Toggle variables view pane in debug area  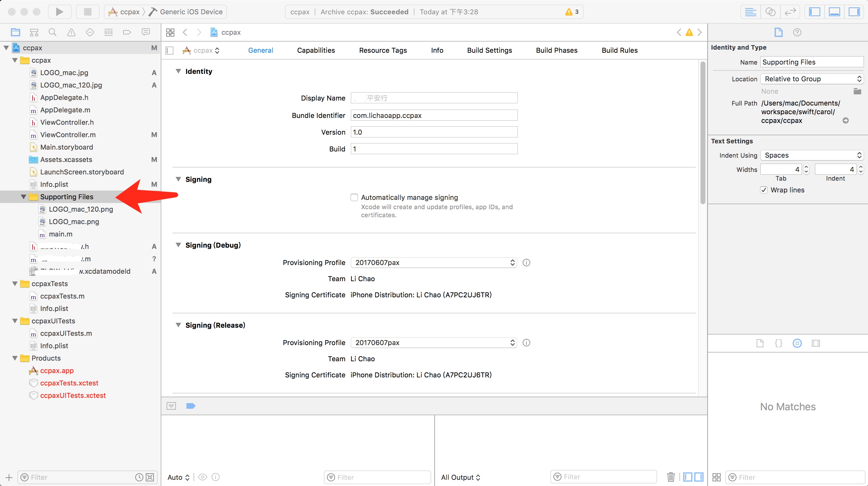[688, 477]
